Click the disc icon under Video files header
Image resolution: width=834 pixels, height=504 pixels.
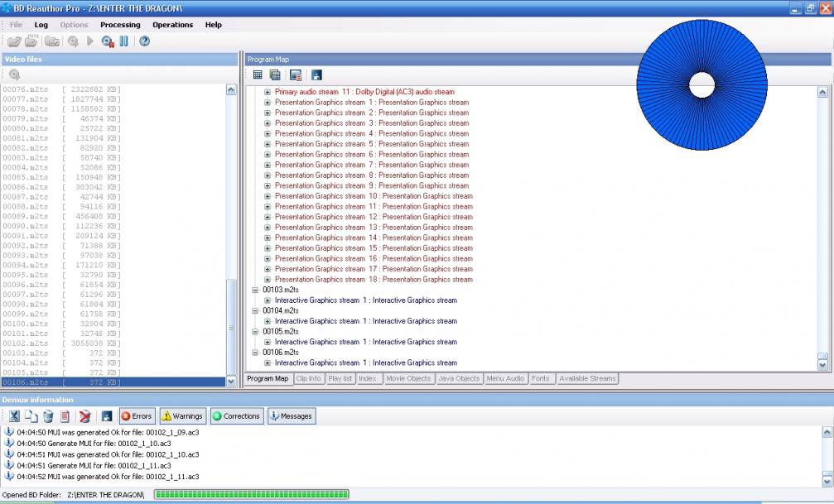click(14, 75)
